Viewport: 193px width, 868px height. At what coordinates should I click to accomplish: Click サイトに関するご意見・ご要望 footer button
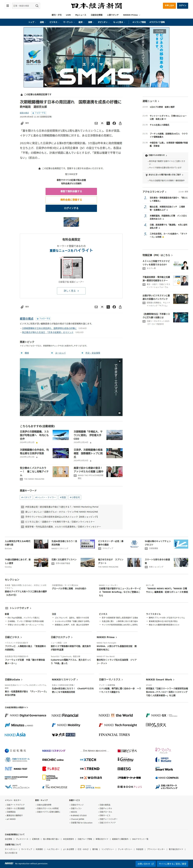pyautogui.click(x=173, y=864)
